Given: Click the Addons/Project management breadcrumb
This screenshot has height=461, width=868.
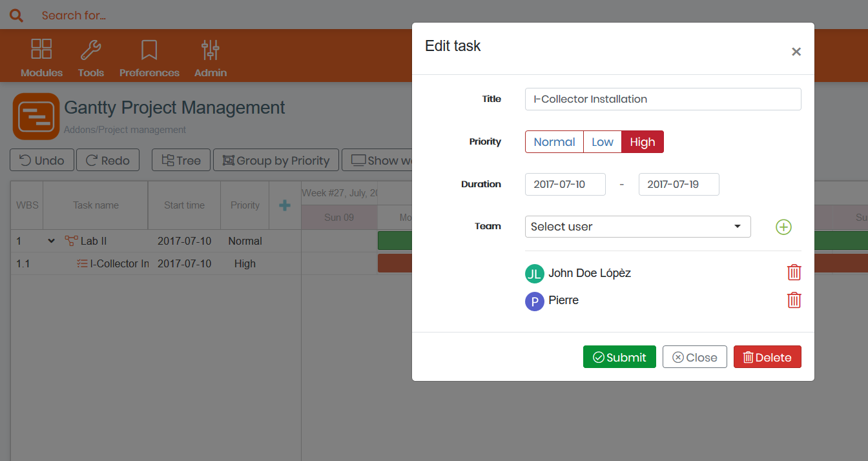Looking at the screenshot, I should [125, 130].
